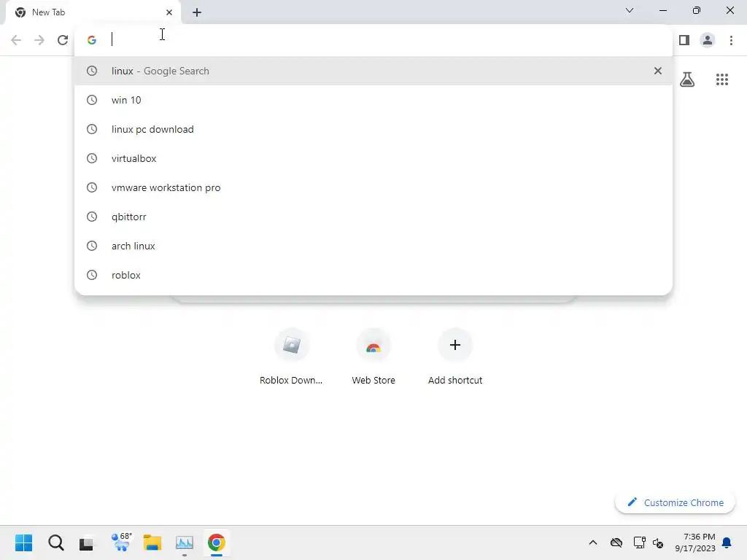Open the profile avatar menu
Screen dimensions: 747x560
click(708, 40)
